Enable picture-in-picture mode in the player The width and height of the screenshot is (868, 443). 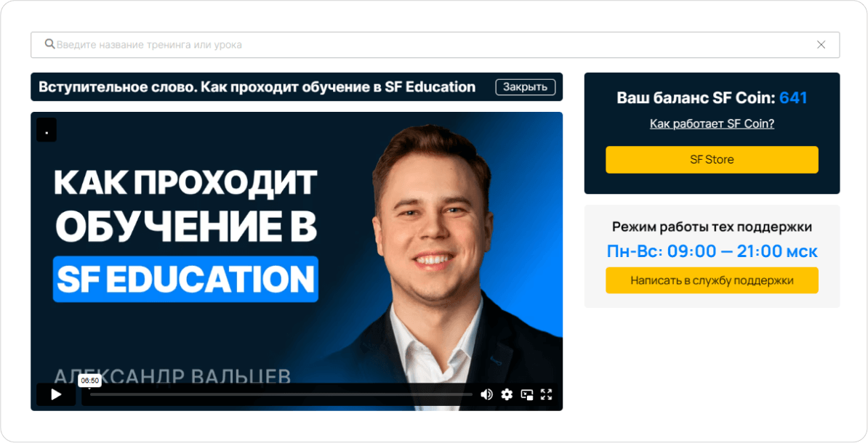pyautogui.click(x=527, y=394)
